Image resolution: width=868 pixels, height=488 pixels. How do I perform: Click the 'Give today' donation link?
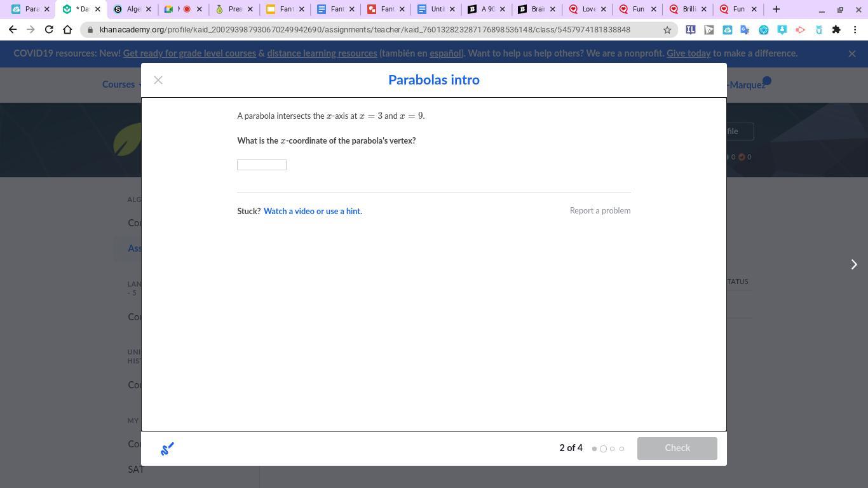click(x=688, y=53)
